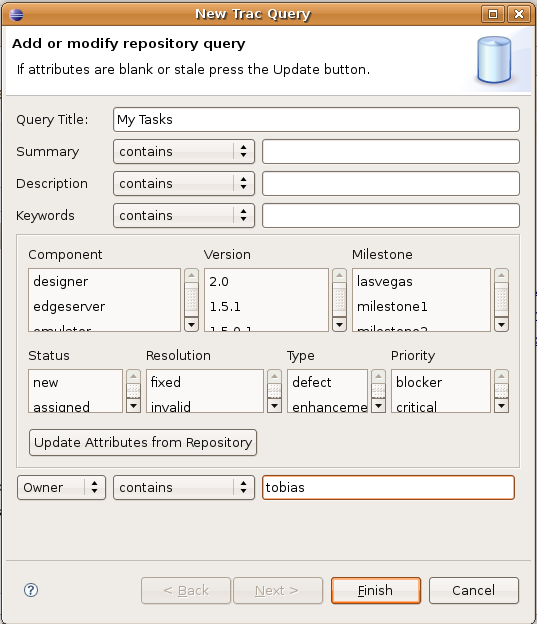Click the Owner value field containing tobias
The width and height of the screenshot is (537, 624).
(x=389, y=488)
